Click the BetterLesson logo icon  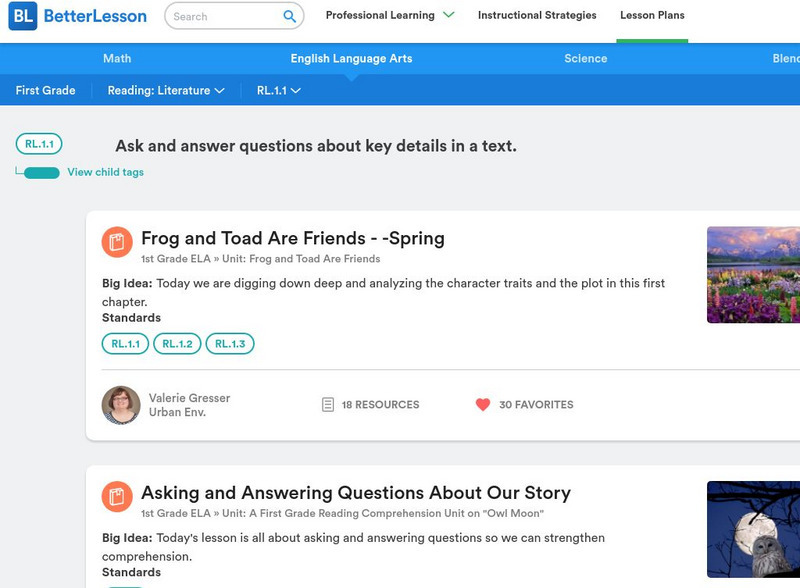(22, 16)
